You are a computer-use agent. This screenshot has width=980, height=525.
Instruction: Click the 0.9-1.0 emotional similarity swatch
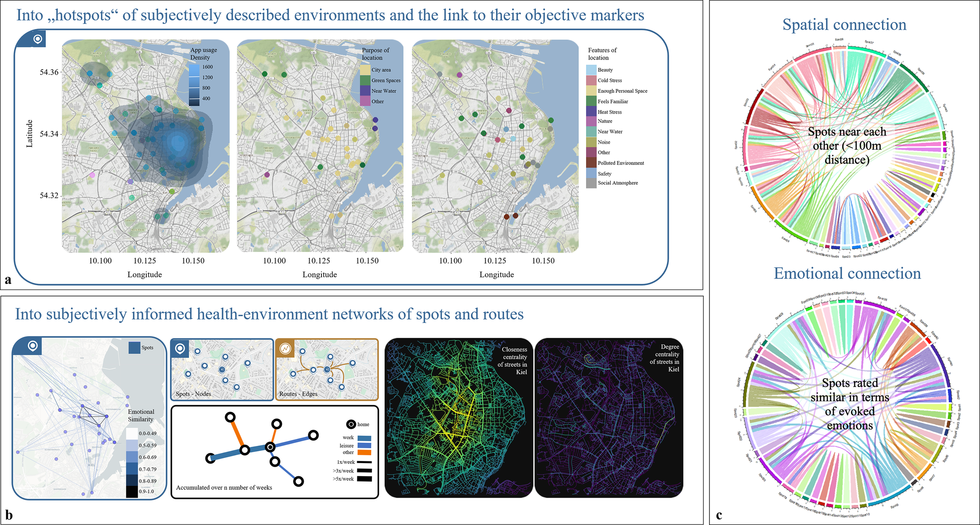tap(132, 491)
